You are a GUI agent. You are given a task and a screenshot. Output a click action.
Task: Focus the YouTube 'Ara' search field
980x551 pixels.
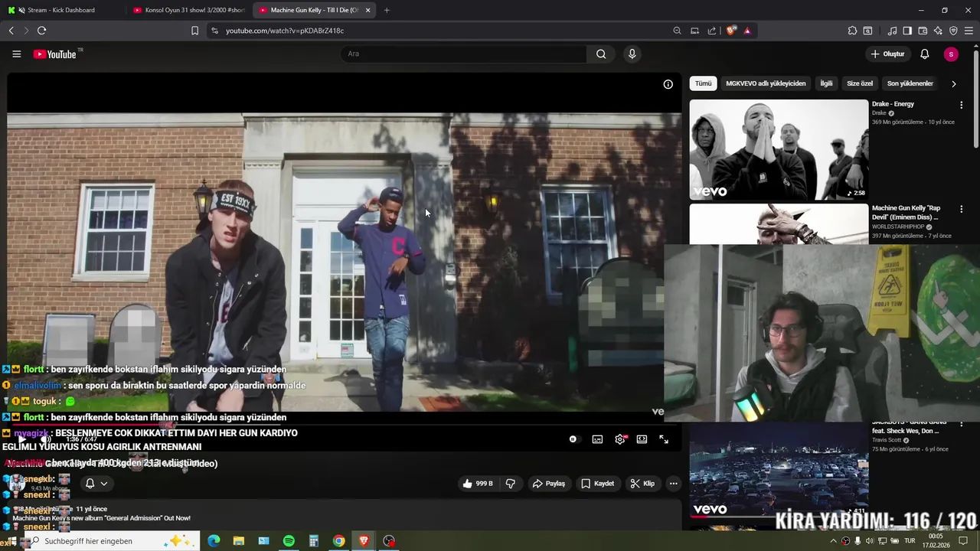click(463, 54)
